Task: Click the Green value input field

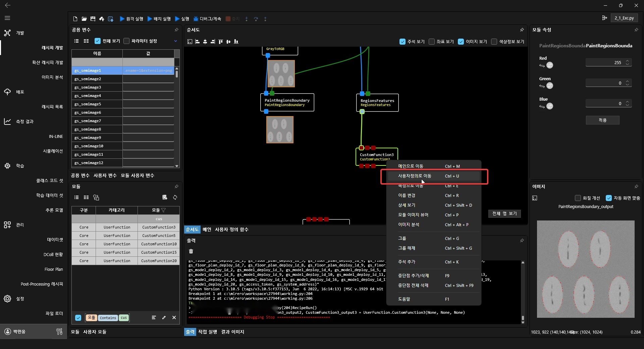Action: [605, 83]
